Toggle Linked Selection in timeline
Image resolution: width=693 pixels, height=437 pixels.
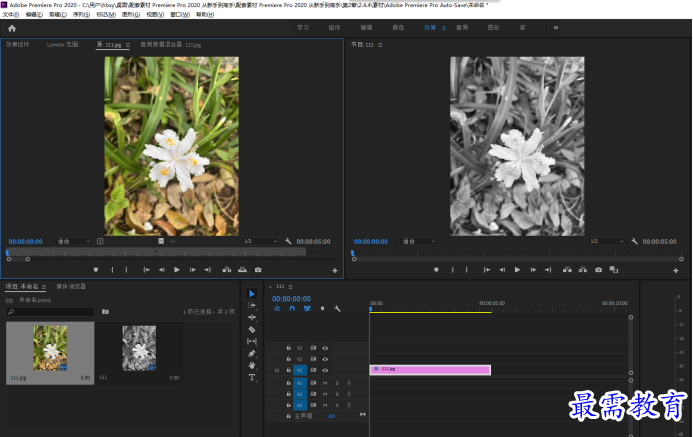pyautogui.click(x=307, y=308)
